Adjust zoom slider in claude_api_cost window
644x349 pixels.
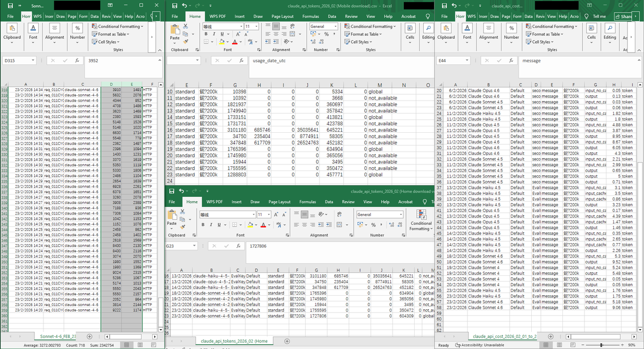click(601, 345)
